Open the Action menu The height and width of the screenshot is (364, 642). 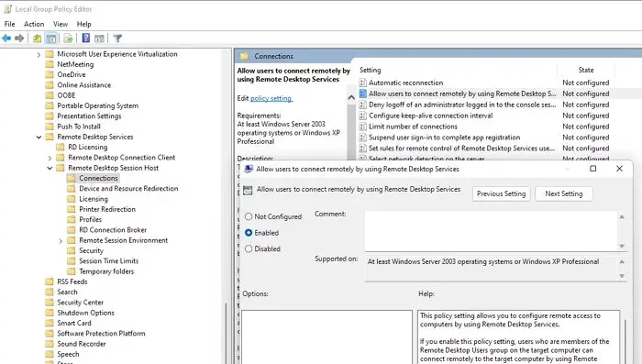34,24
